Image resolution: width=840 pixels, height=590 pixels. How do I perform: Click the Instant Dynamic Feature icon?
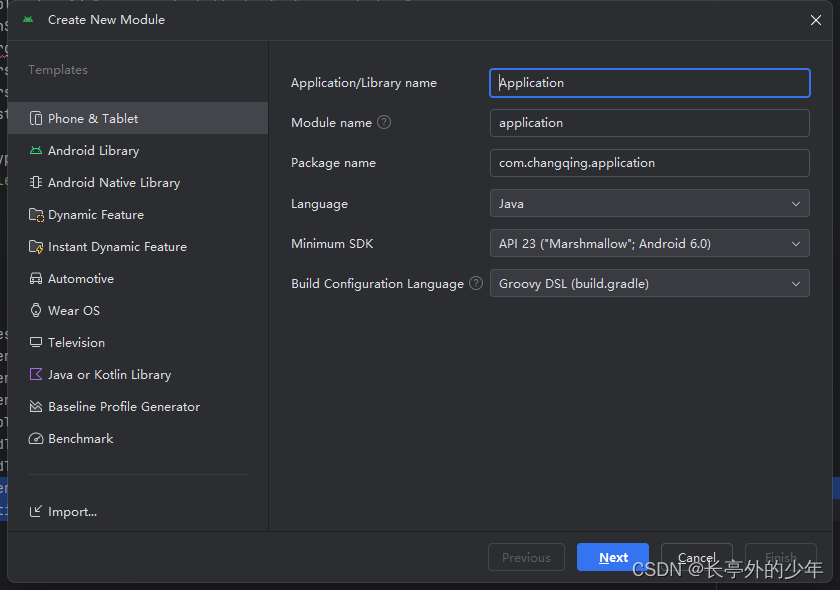(36, 247)
